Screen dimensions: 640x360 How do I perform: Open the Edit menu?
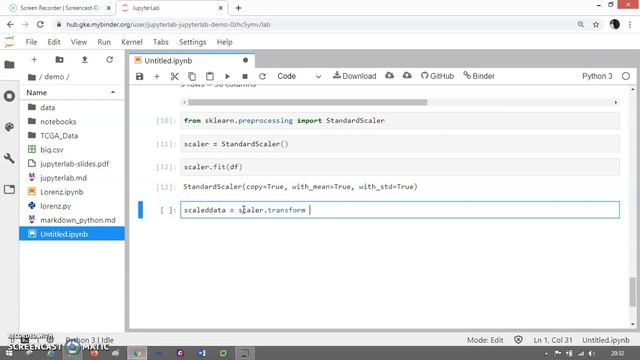click(x=54, y=42)
